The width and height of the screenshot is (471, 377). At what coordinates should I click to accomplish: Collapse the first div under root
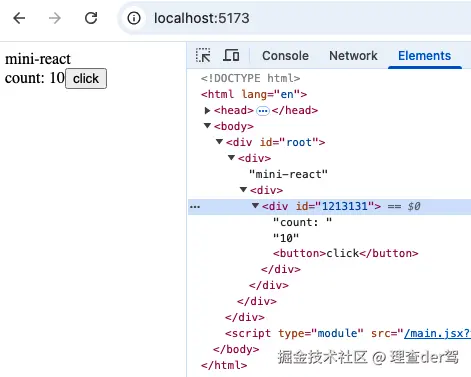click(231, 157)
